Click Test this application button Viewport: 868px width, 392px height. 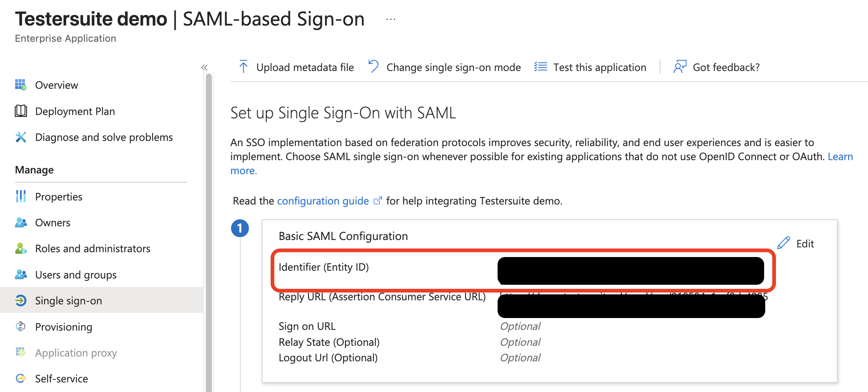tap(590, 67)
